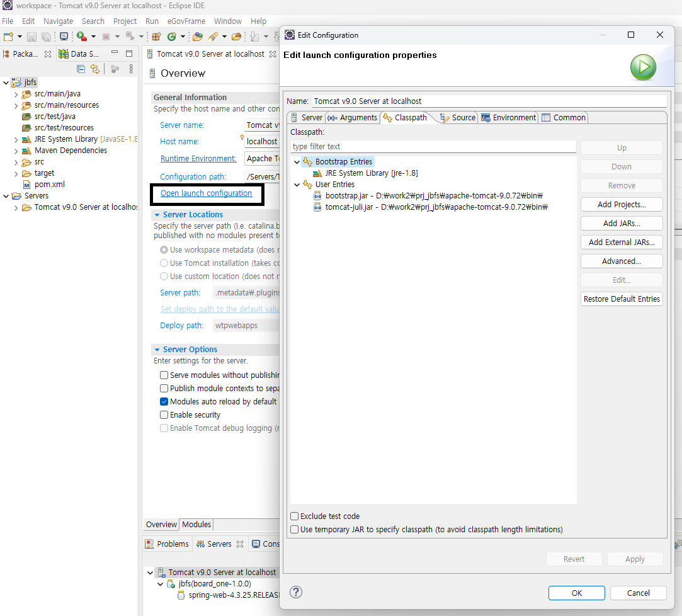The width and height of the screenshot is (682, 616).
Task: Click Open launch configuration link
Action: point(206,193)
